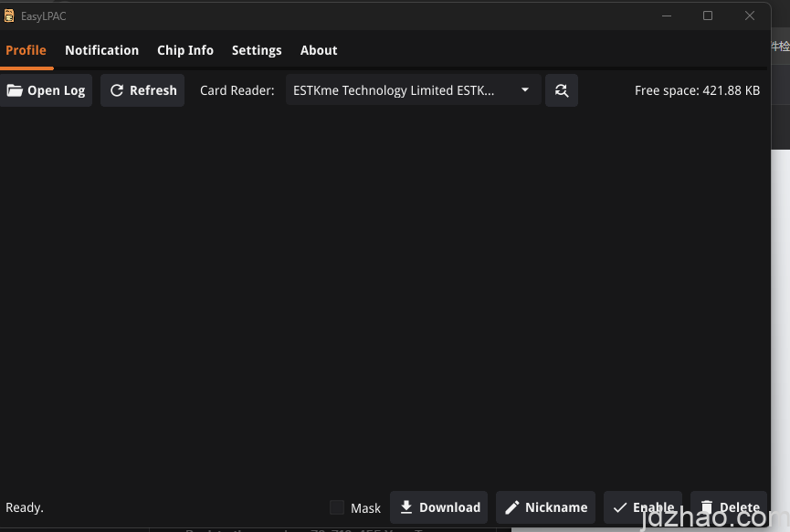The height and width of the screenshot is (532, 790).
Task: Open the Settings tab
Action: pyautogui.click(x=257, y=50)
